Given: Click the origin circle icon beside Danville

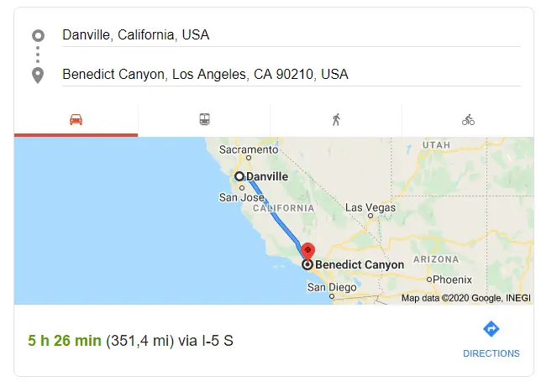Looking at the screenshot, I should [37, 35].
